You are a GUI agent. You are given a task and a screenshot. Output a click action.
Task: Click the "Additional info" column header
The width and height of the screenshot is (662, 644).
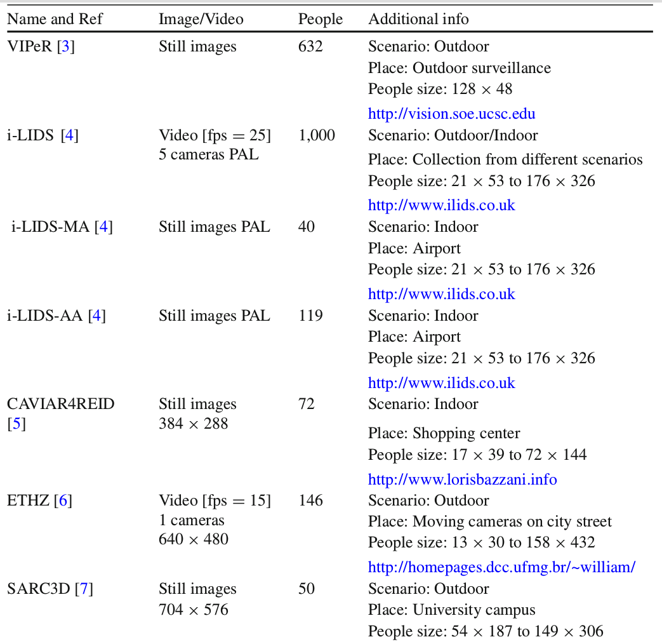(418, 19)
